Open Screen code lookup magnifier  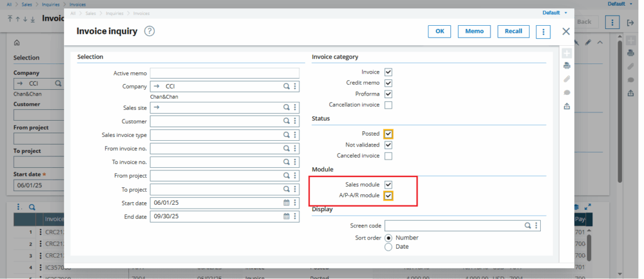[x=528, y=226]
